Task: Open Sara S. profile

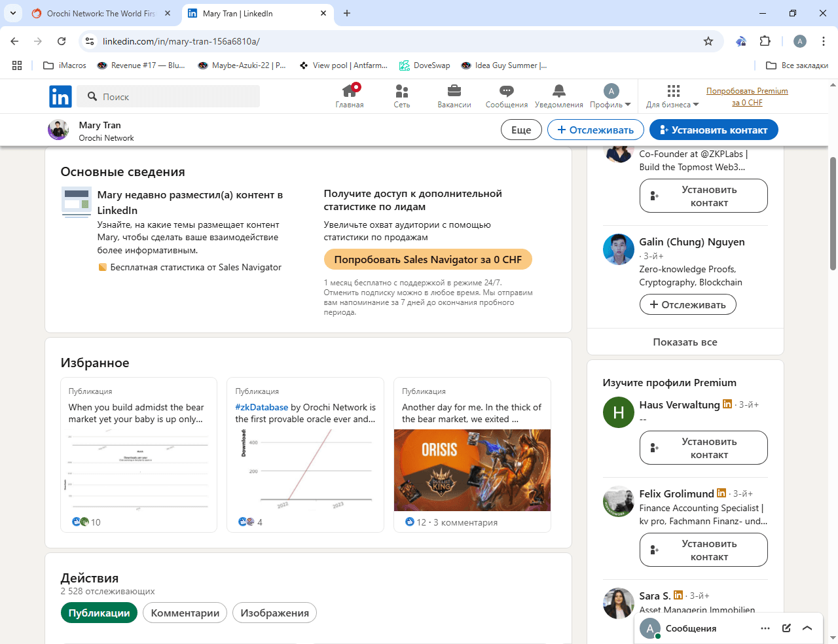Action: click(x=655, y=596)
